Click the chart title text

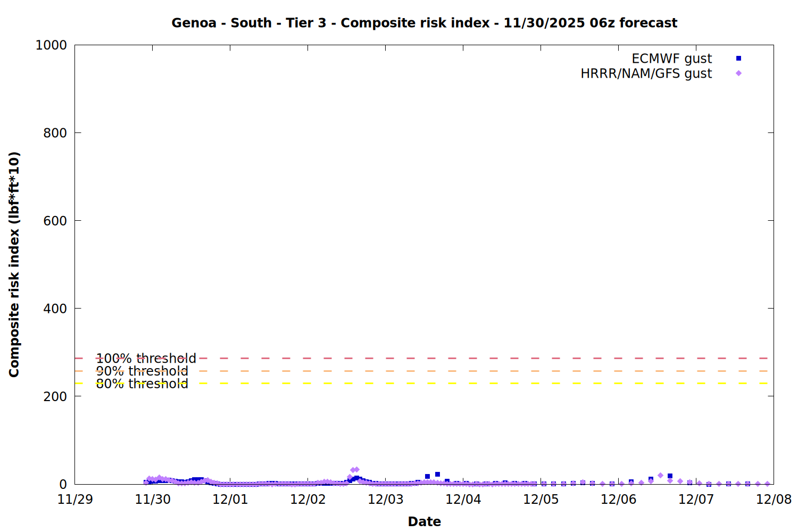tap(424, 23)
